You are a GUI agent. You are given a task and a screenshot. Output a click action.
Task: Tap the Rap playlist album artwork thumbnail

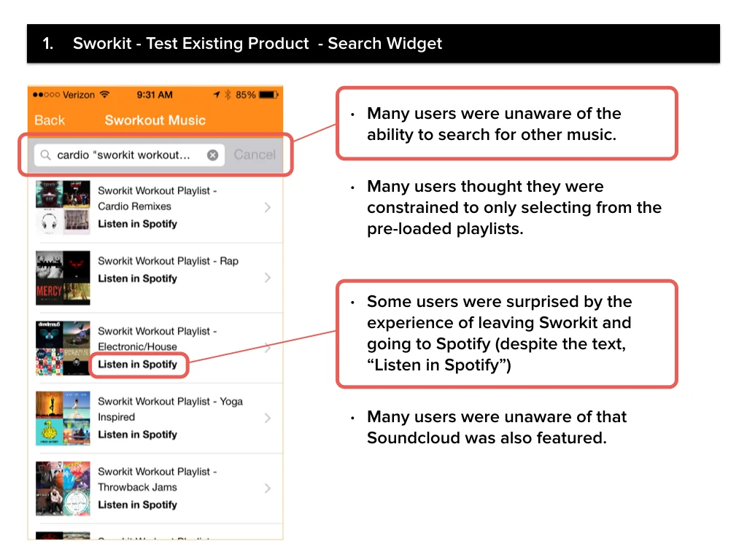pos(63,278)
